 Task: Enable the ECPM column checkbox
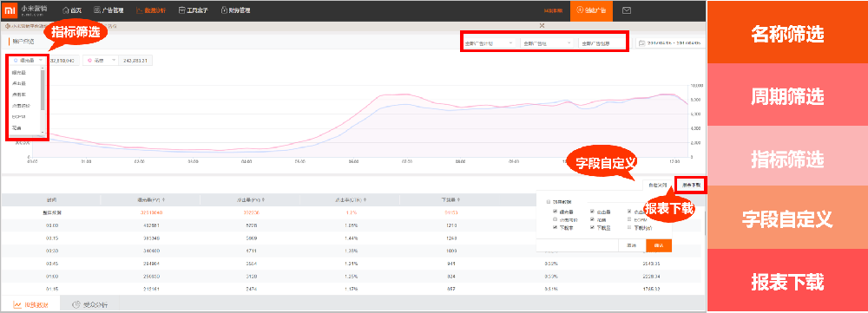click(x=630, y=219)
